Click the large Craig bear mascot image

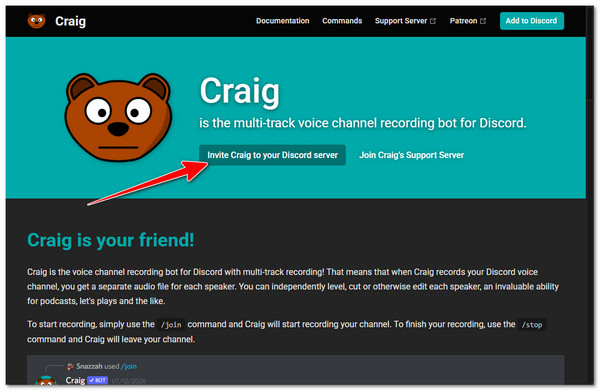click(118, 117)
